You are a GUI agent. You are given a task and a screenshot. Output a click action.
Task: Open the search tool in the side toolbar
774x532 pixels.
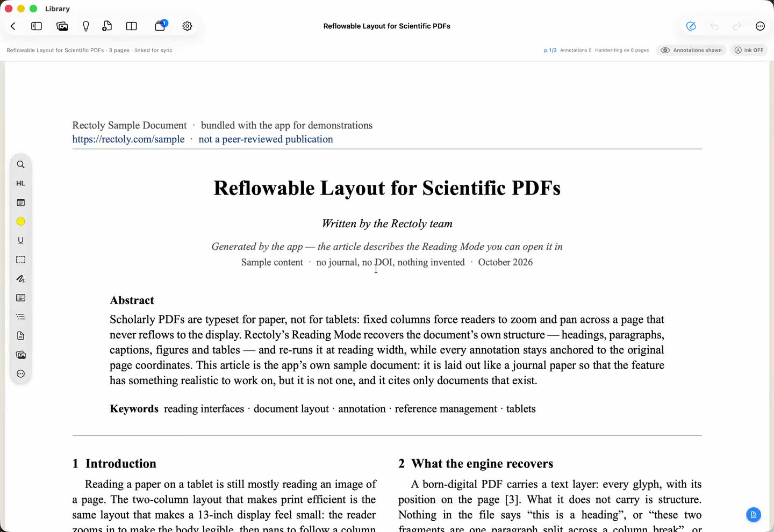(20, 164)
